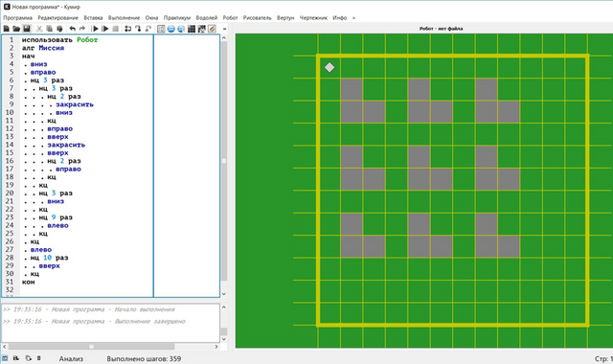Run the program with second play icon
The height and width of the screenshot is (364, 613).
pos(105,29)
